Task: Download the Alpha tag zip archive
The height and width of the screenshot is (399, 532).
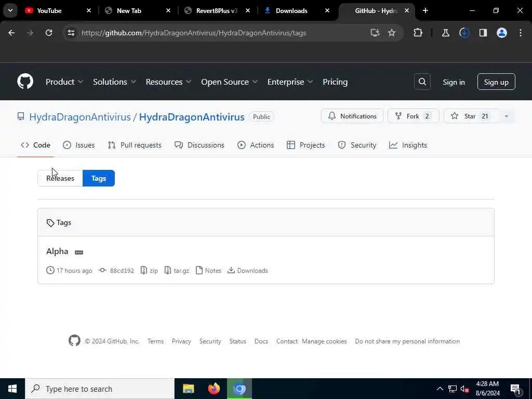Action: coord(149,270)
